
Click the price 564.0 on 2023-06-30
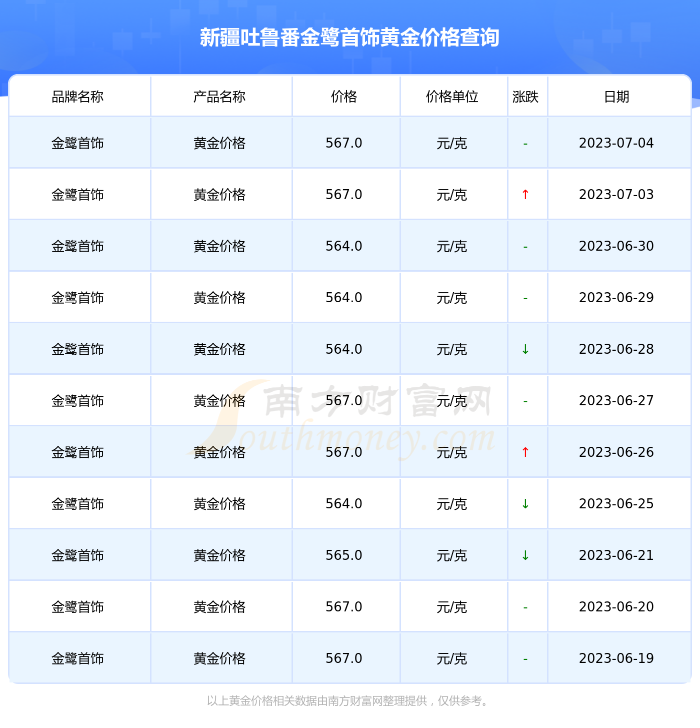[344, 246]
